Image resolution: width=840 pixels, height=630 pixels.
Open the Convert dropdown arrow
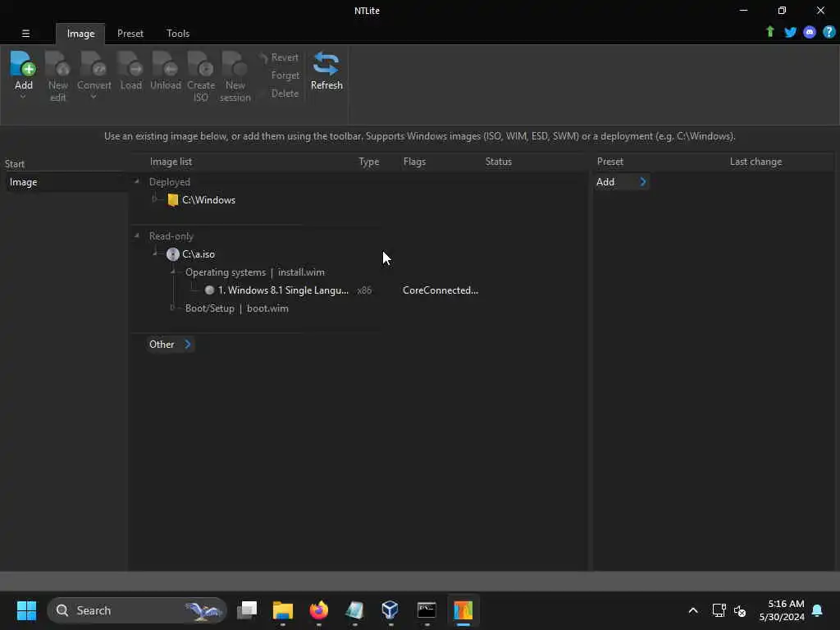point(94,97)
